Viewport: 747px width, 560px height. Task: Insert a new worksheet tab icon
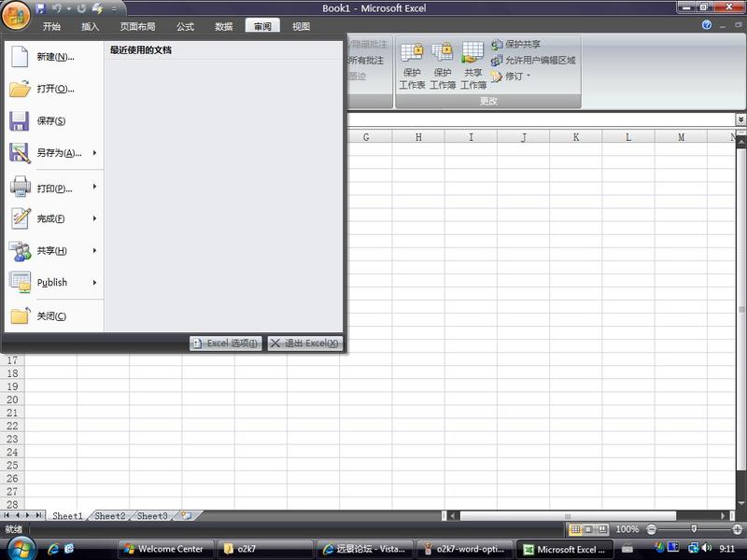pyautogui.click(x=186, y=516)
